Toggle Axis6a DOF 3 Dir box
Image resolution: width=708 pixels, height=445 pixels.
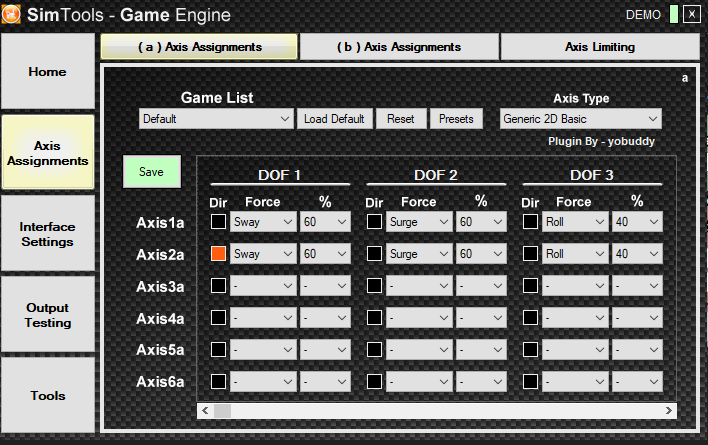[x=530, y=382]
